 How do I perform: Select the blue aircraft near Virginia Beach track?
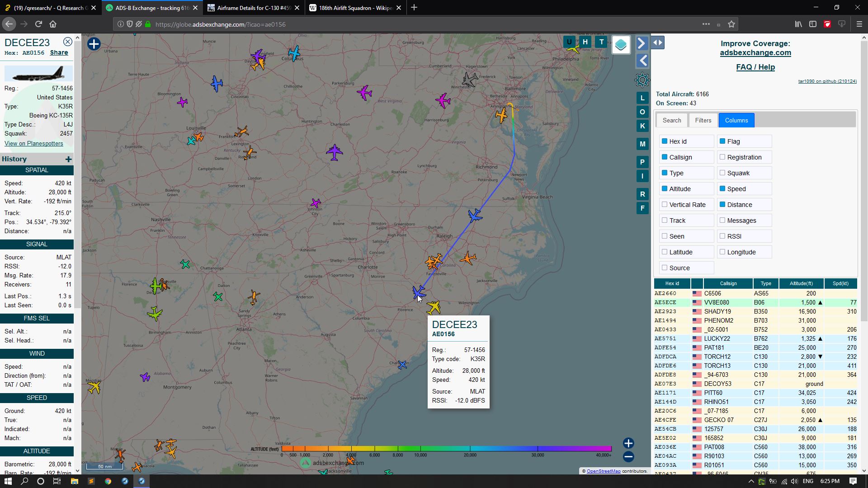click(x=475, y=216)
